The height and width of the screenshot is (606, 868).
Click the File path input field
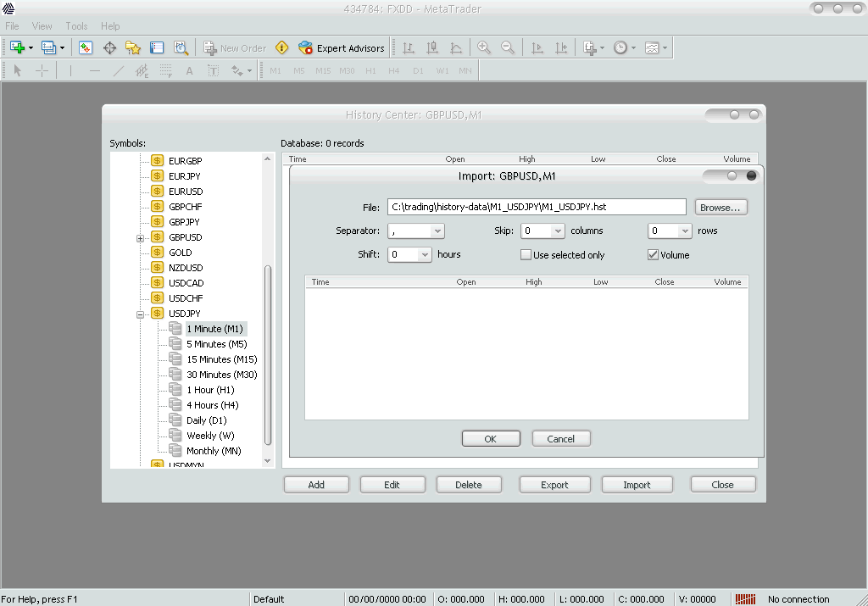click(x=537, y=207)
